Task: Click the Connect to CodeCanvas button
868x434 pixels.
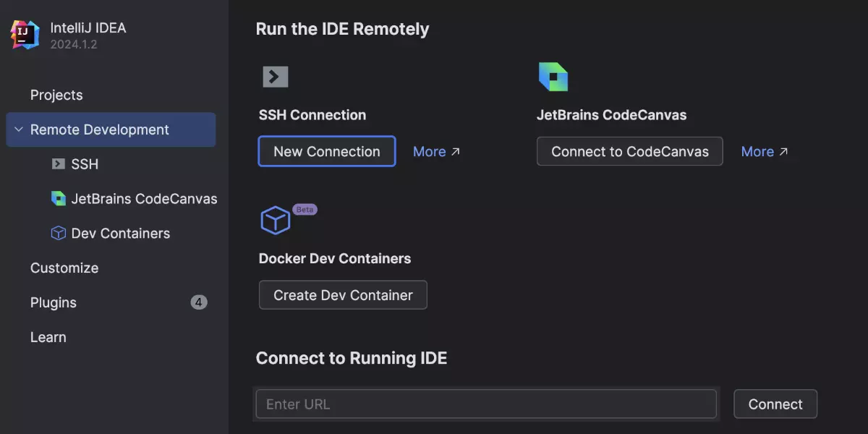Action: 629,152
